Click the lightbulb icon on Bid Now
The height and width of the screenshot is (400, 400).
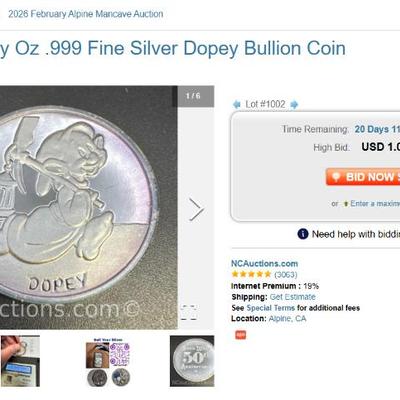[x=336, y=177]
